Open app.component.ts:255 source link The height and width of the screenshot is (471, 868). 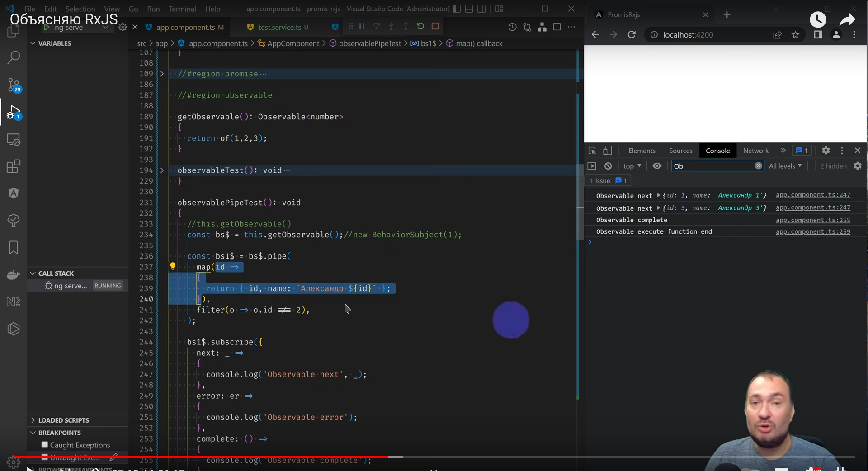click(x=812, y=220)
